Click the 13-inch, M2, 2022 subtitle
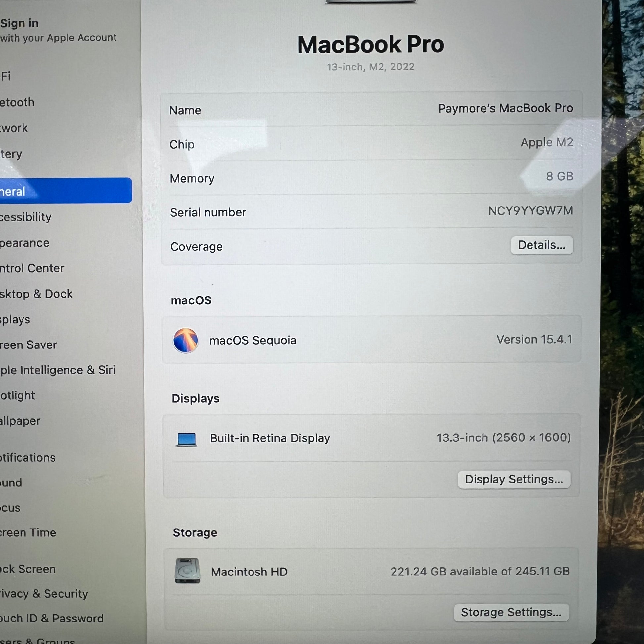Viewport: 644px width, 644px height. (x=371, y=67)
